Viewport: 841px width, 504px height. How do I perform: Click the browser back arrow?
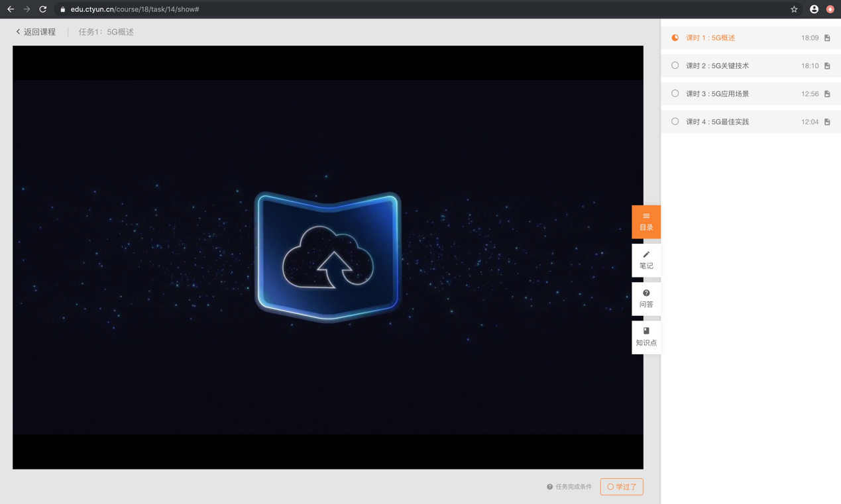click(11, 9)
